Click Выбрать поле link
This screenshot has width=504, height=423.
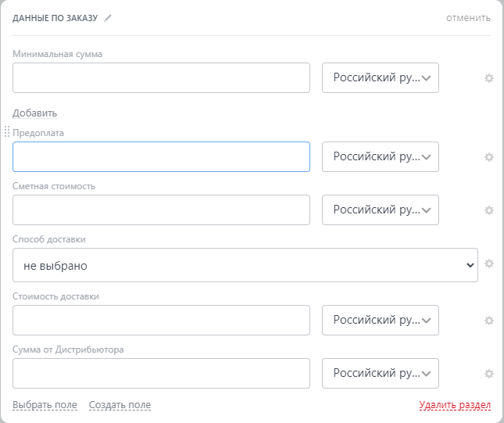pyautogui.click(x=45, y=405)
